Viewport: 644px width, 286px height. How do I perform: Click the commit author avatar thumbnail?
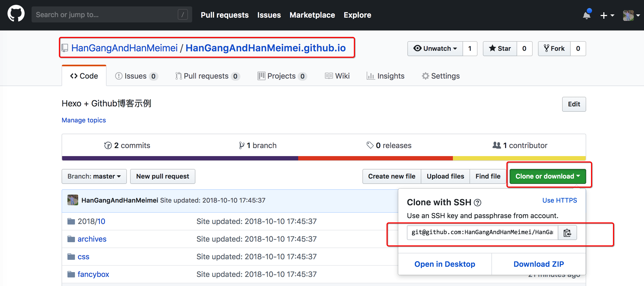(73, 200)
